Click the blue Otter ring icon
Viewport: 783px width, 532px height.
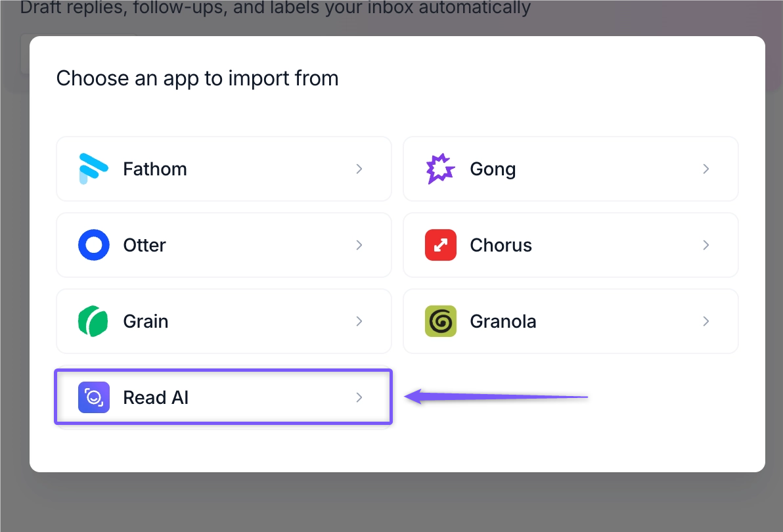[94, 245]
